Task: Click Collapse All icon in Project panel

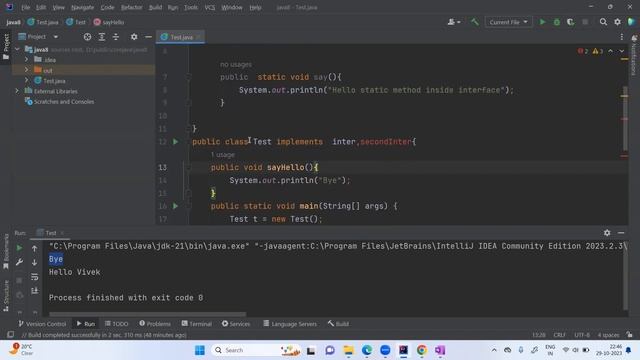Action: pyautogui.click(x=116, y=37)
